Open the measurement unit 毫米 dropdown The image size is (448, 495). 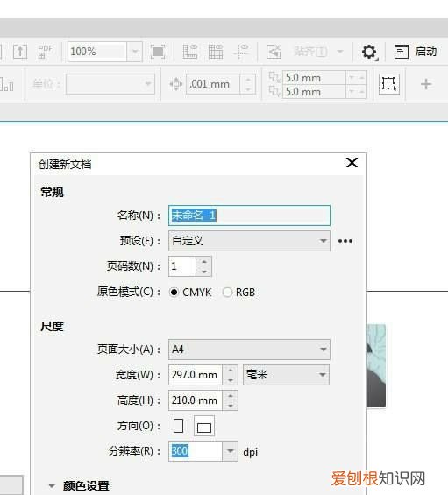click(286, 375)
